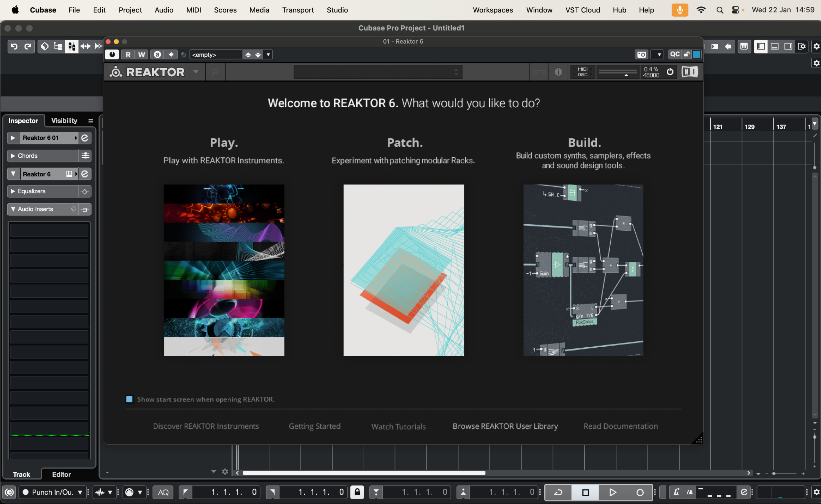Open the Punch In/Out dropdown
Screen dimensions: 821x504
53,492
